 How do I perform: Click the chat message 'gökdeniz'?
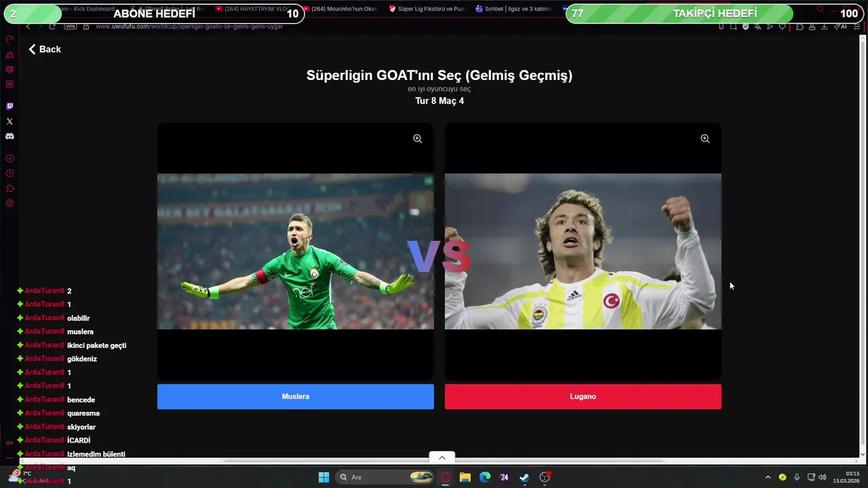(x=82, y=359)
